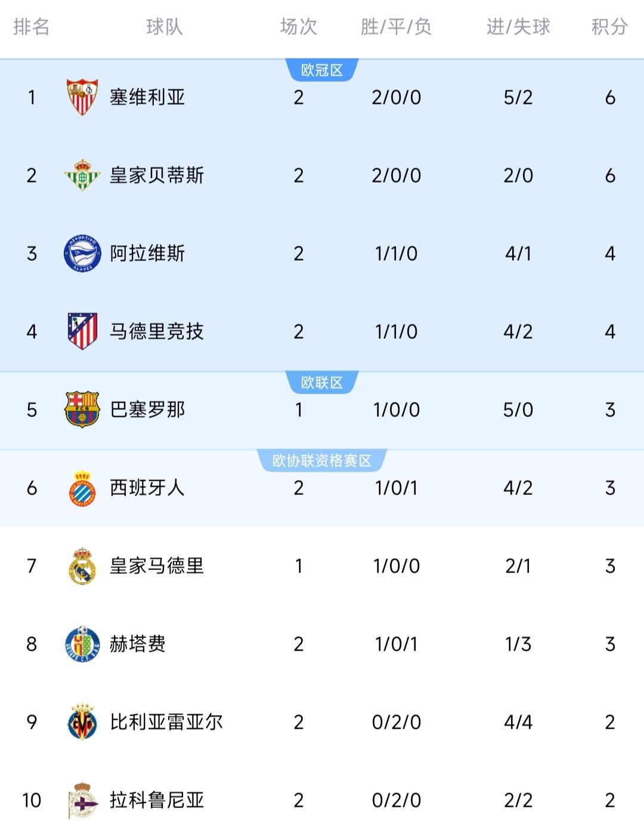644x824 pixels.
Task: Select the Villarreal yellow crest
Action: pos(82,722)
